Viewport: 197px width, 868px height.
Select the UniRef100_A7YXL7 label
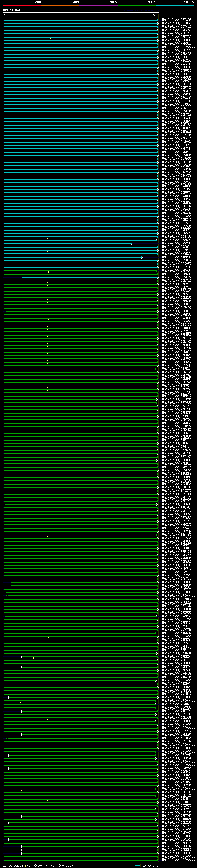(177, 331)
